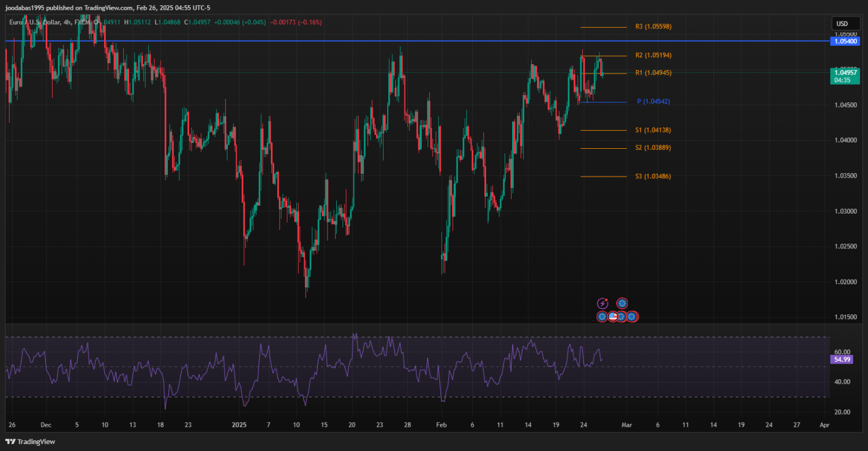This screenshot has height=451, width=868.
Task: Select the R1 (1.04945) resistance label
Action: [653, 73]
